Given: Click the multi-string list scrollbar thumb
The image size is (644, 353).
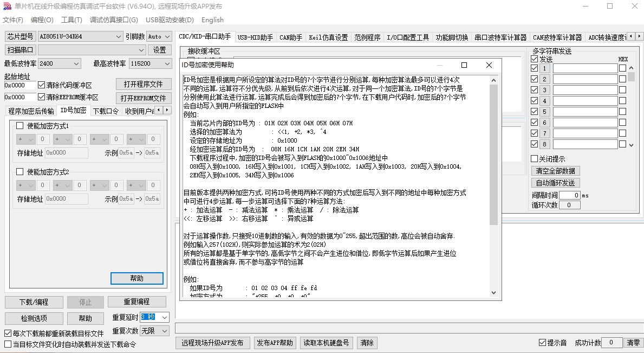Looking at the screenshot, I should click(631, 76).
